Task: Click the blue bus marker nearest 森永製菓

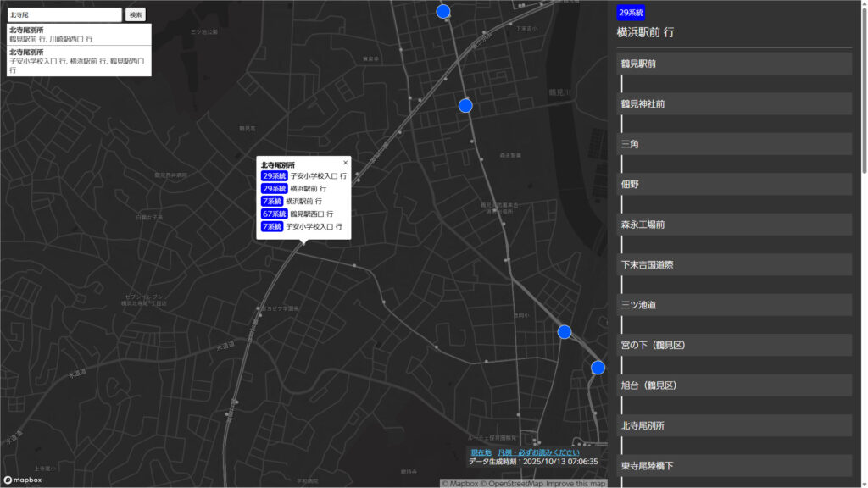Action: (x=465, y=106)
